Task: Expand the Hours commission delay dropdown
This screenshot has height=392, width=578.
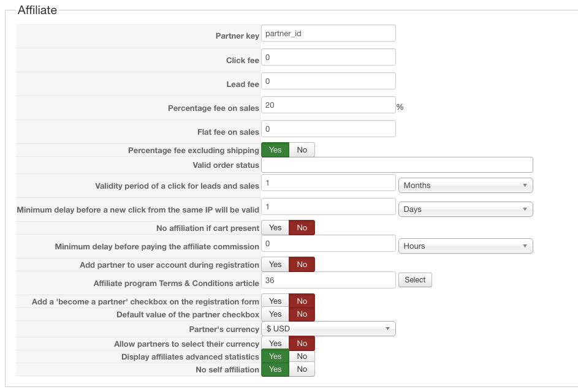Action: tap(466, 246)
